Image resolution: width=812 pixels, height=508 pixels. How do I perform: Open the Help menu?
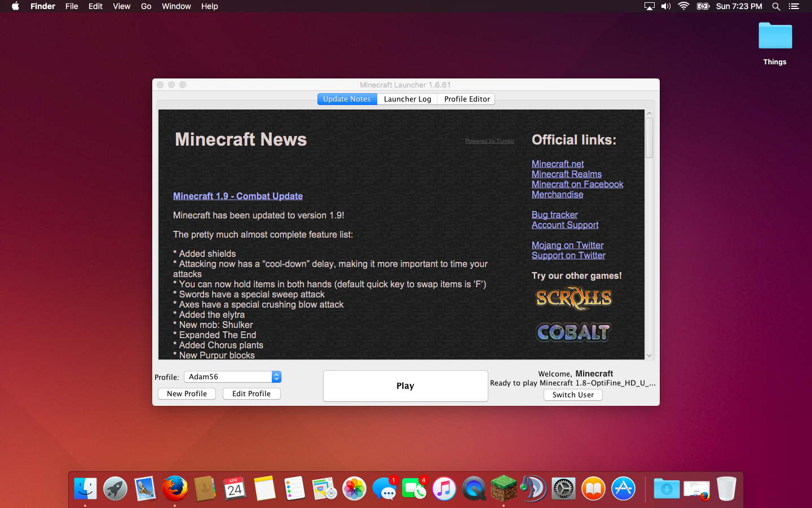pos(210,6)
